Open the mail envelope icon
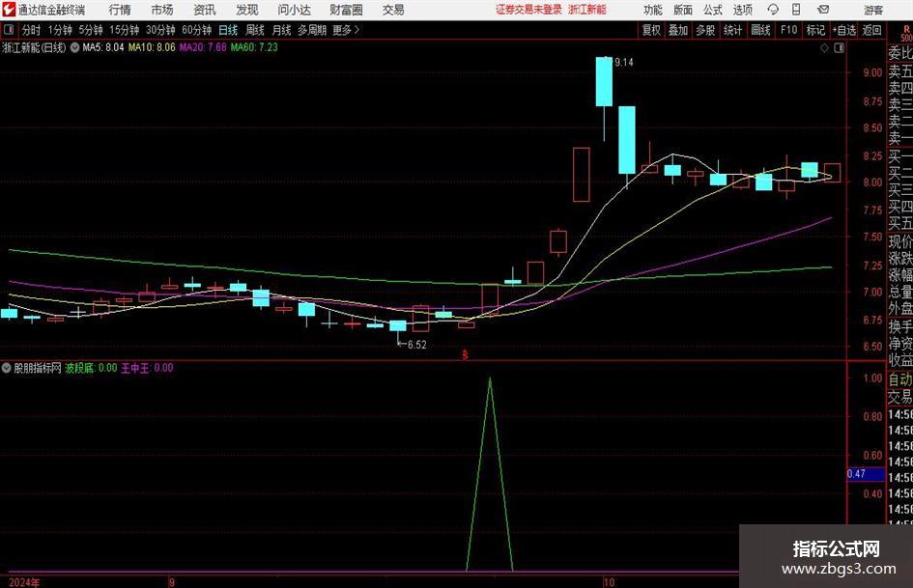Image resolution: width=913 pixels, height=588 pixels. coord(823,10)
